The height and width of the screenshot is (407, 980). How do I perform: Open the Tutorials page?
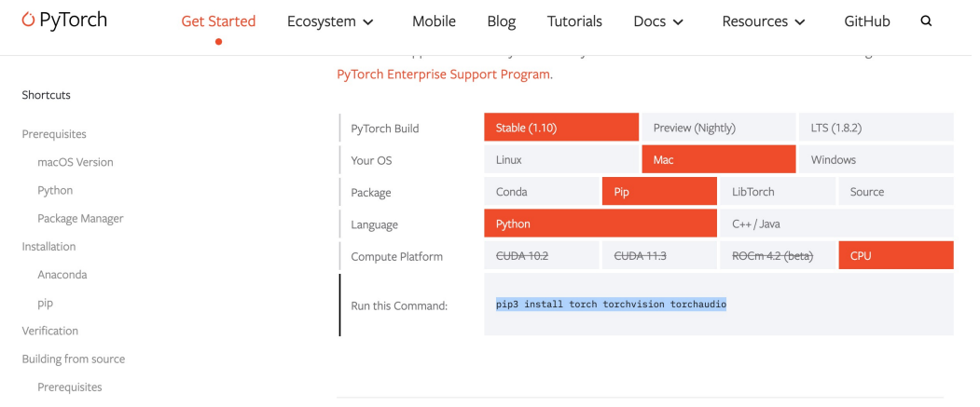point(574,21)
